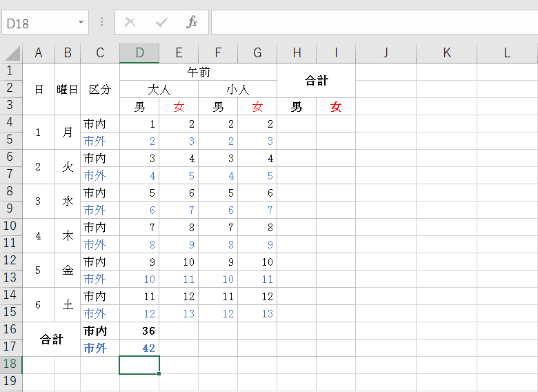Click the bold '市内' cell in row 16

click(x=100, y=331)
